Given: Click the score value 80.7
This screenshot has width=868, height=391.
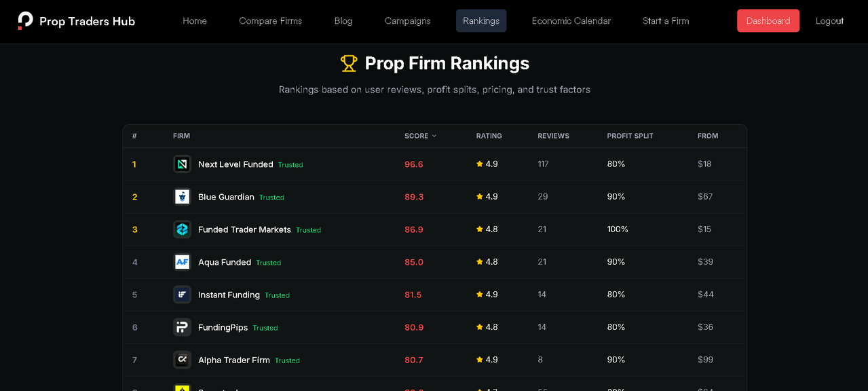Looking at the screenshot, I should pyautogui.click(x=414, y=360).
